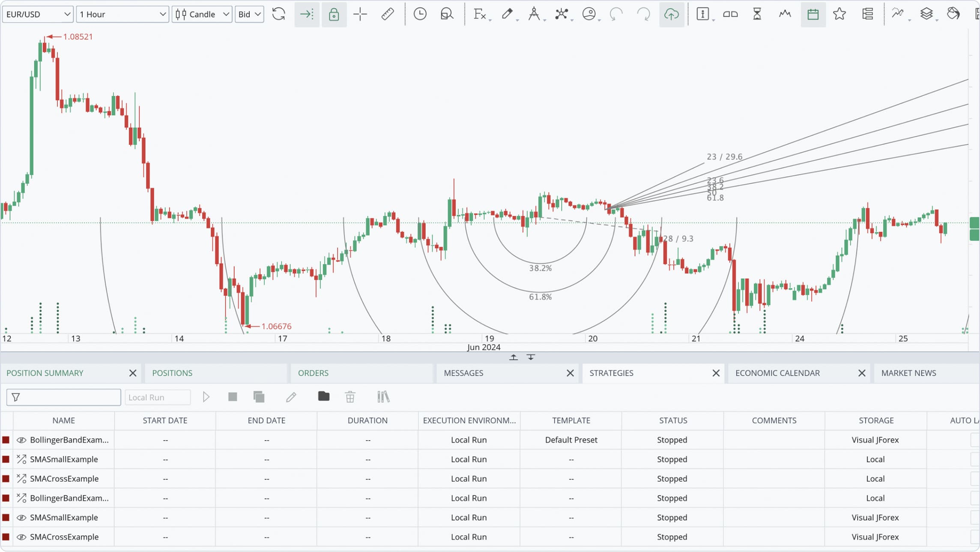This screenshot has height=552, width=980.
Task: Toggle the vertical lock button
Action: (x=334, y=14)
